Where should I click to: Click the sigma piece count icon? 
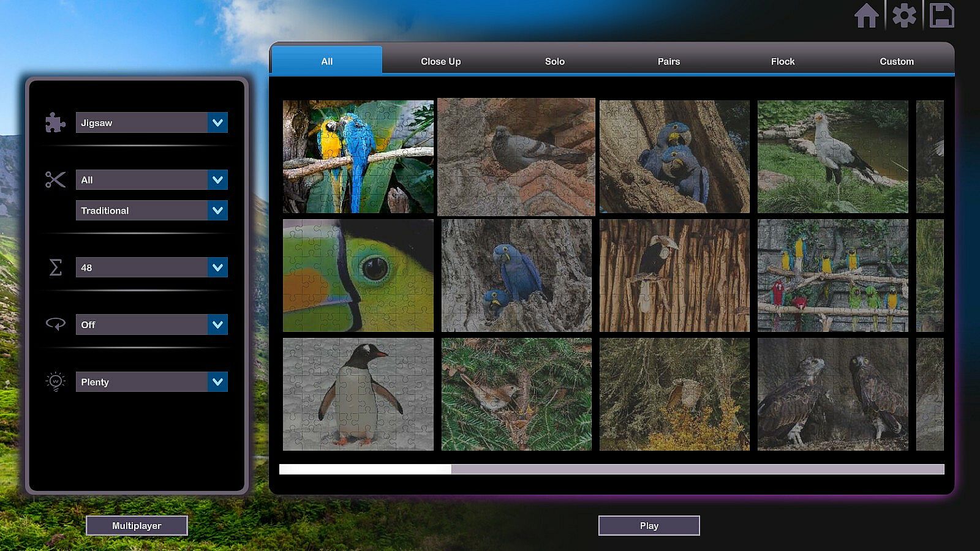pos(55,268)
